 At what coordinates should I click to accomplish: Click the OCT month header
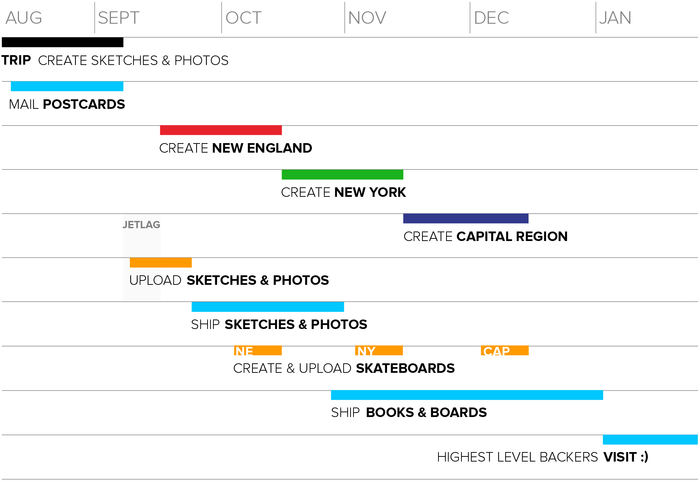(243, 18)
